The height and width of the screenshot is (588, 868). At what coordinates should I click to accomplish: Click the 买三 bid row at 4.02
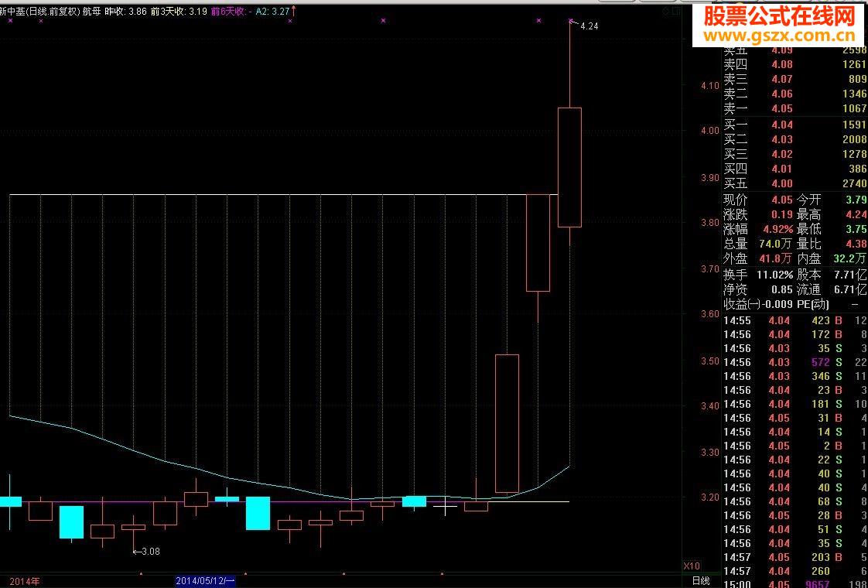coord(795,154)
